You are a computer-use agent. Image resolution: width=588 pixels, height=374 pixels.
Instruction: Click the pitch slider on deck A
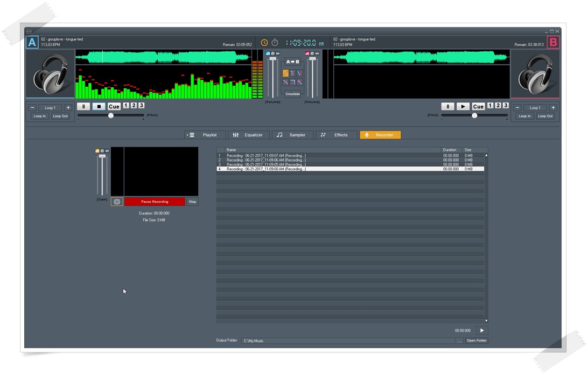(x=111, y=115)
